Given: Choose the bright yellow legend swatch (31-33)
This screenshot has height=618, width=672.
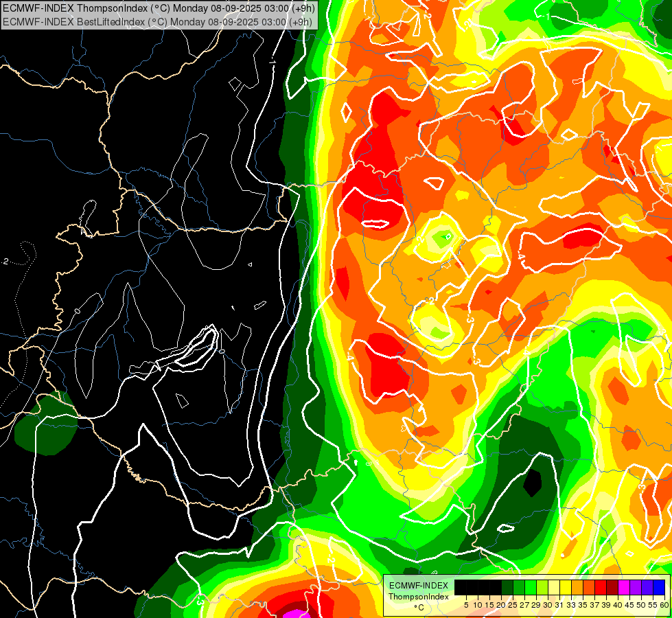Looking at the screenshot, I should [566, 587].
